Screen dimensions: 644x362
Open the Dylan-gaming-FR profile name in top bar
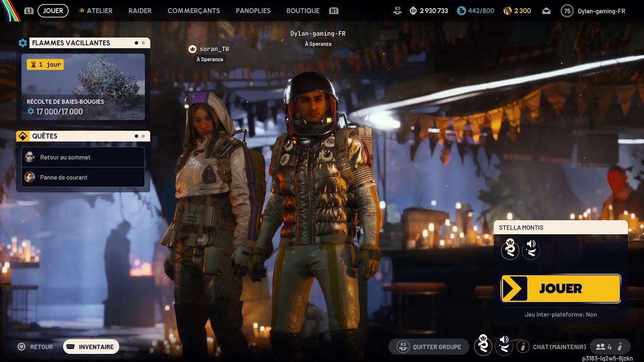(601, 11)
